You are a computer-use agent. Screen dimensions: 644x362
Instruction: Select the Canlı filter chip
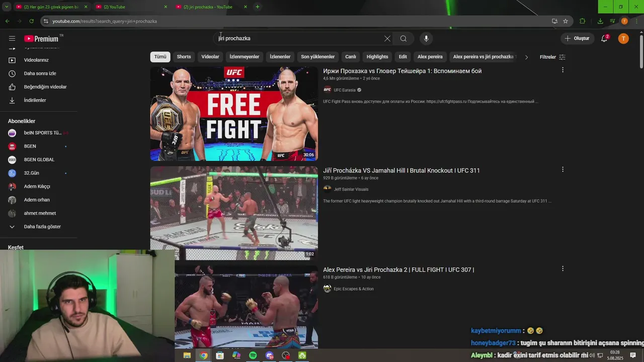pyautogui.click(x=351, y=57)
